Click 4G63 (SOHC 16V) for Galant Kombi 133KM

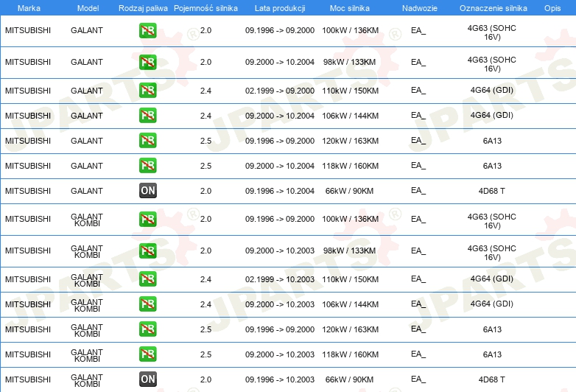click(x=492, y=253)
